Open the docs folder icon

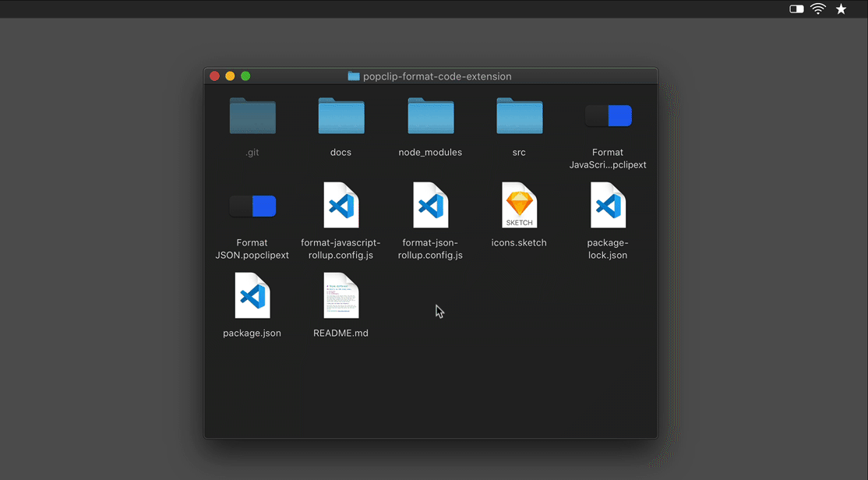pyautogui.click(x=341, y=115)
